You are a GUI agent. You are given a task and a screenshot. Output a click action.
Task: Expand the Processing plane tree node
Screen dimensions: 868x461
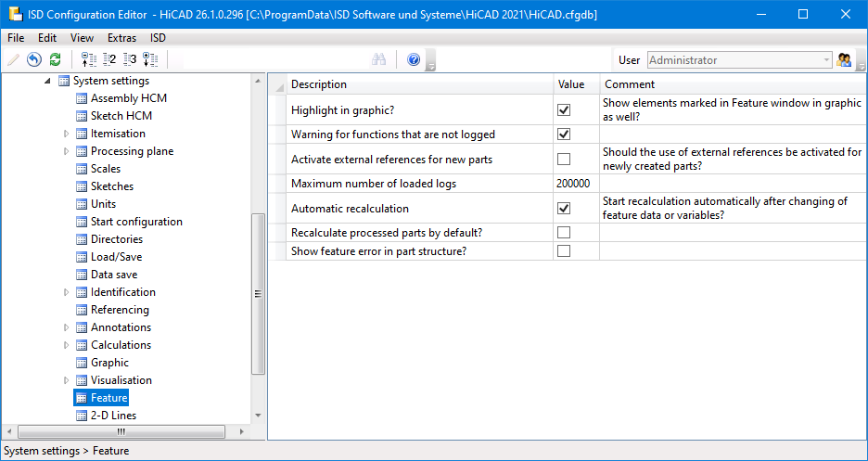click(67, 151)
